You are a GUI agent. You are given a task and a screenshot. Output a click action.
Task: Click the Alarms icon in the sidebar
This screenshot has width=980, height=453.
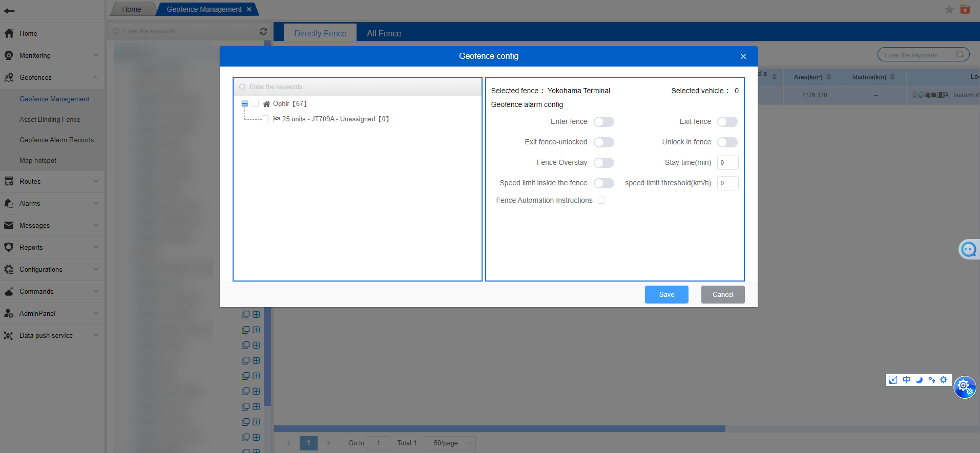click(x=9, y=203)
